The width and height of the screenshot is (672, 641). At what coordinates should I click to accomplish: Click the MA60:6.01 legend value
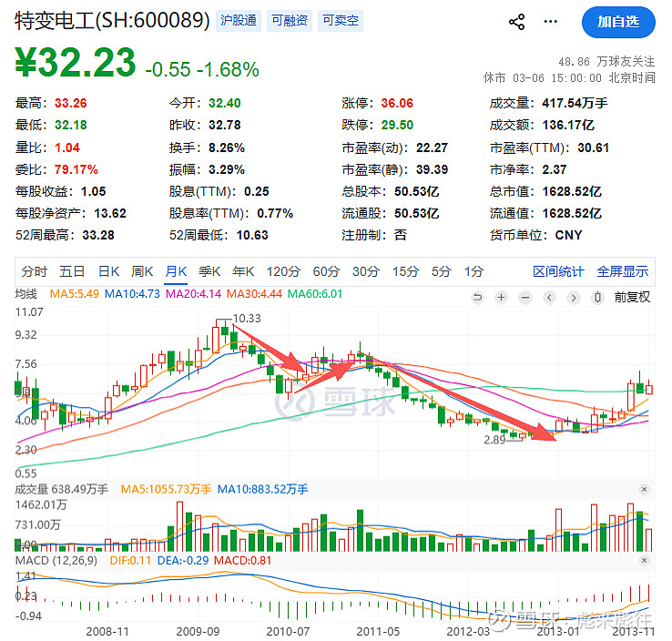click(x=315, y=294)
